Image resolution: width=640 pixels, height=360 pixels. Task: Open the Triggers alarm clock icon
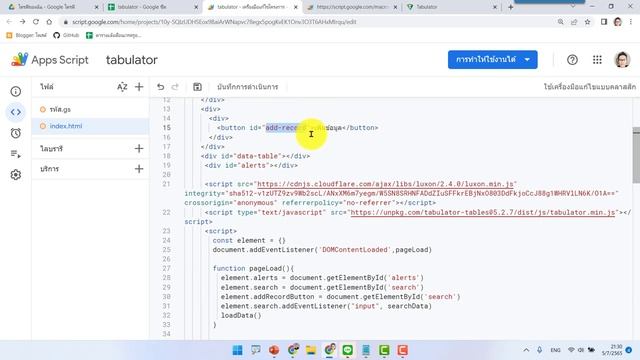(16, 133)
